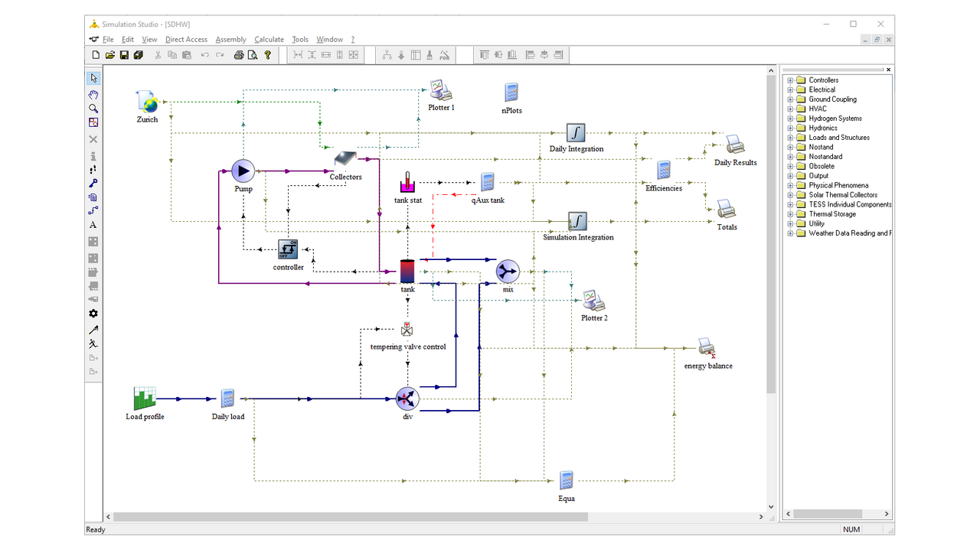Screen dimensions: 980x550
Task: Expand the Loads and Structures folder
Action: [x=790, y=138]
